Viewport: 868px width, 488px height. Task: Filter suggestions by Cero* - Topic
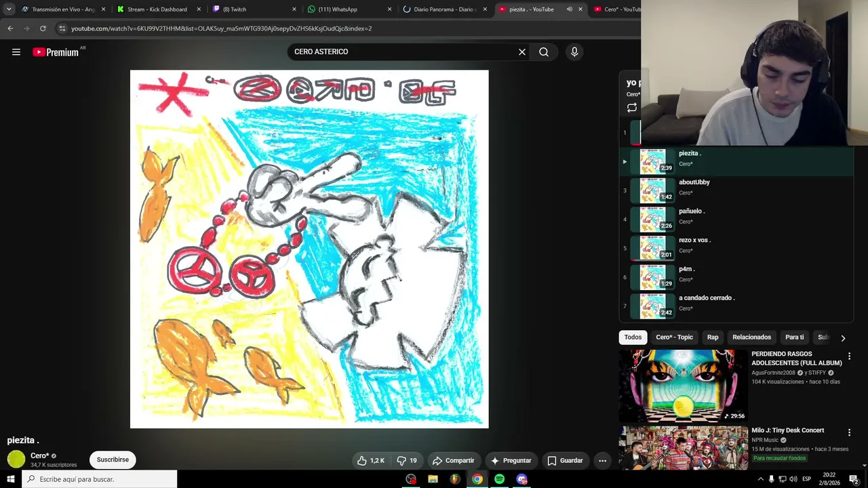(674, 337)
